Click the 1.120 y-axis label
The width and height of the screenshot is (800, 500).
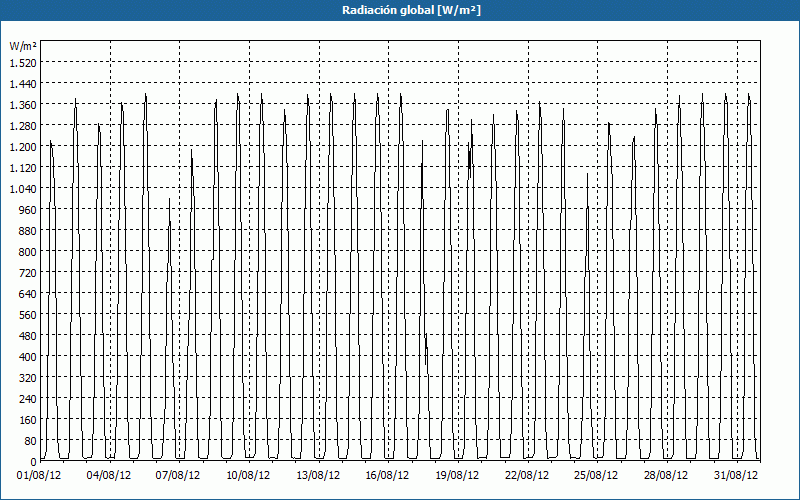[23, 168]
